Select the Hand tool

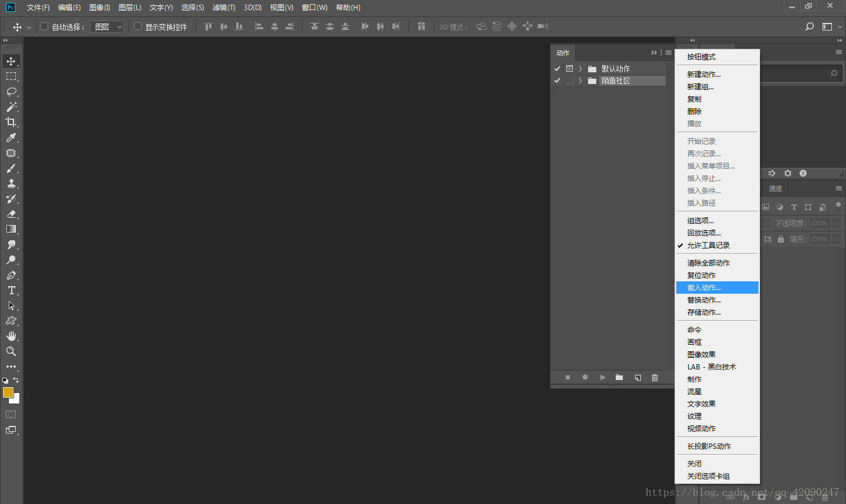click(11, 336)
